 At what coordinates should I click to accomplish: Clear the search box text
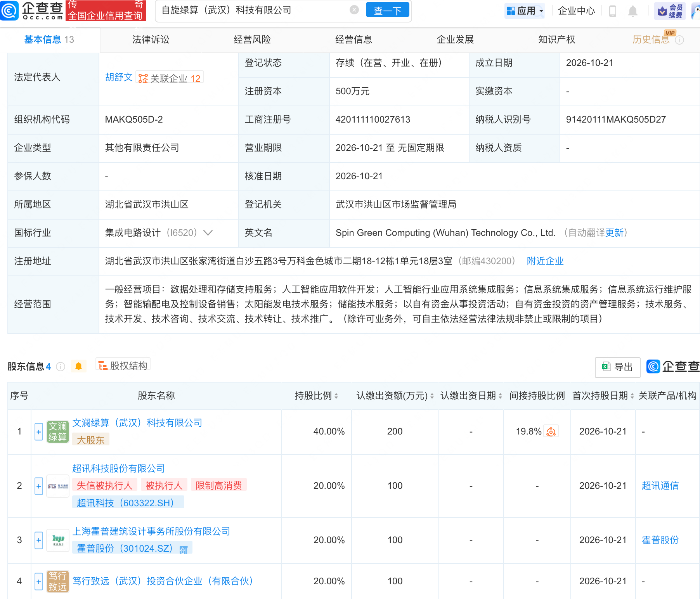[x=354, y=10]
